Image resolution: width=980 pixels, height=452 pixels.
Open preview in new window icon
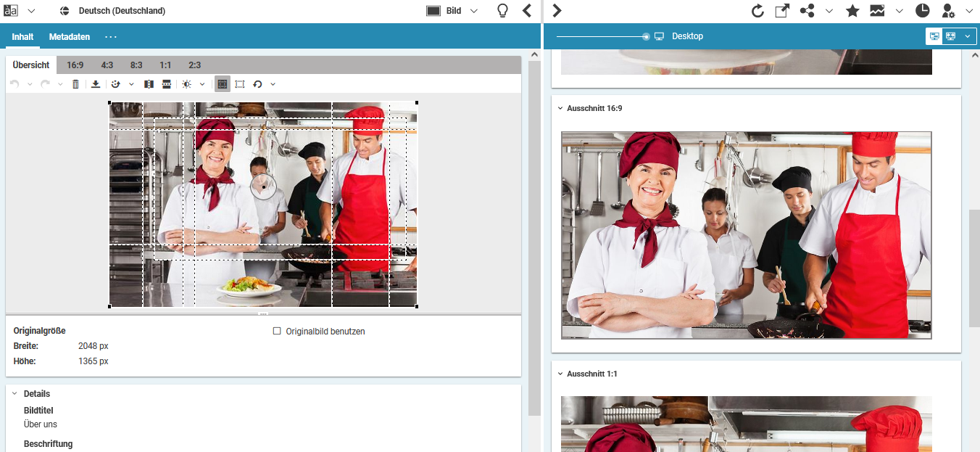pyautogui.click(x=782, y=11)
